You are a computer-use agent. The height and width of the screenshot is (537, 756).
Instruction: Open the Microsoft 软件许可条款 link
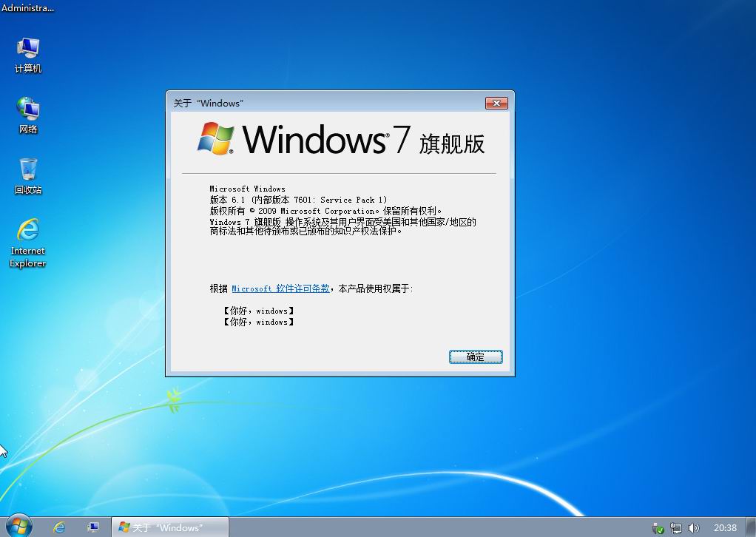point(280,288)
